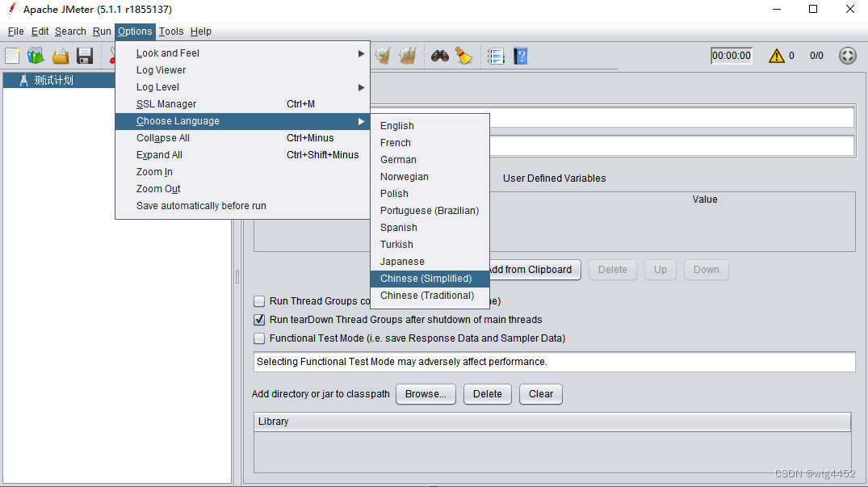868x487 pixels.
Task: Click the Reset Search broom icon
Action: [464, 56]
